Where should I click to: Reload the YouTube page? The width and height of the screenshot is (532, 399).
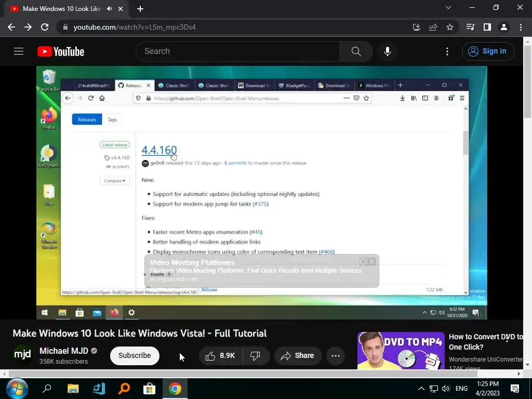45,27
